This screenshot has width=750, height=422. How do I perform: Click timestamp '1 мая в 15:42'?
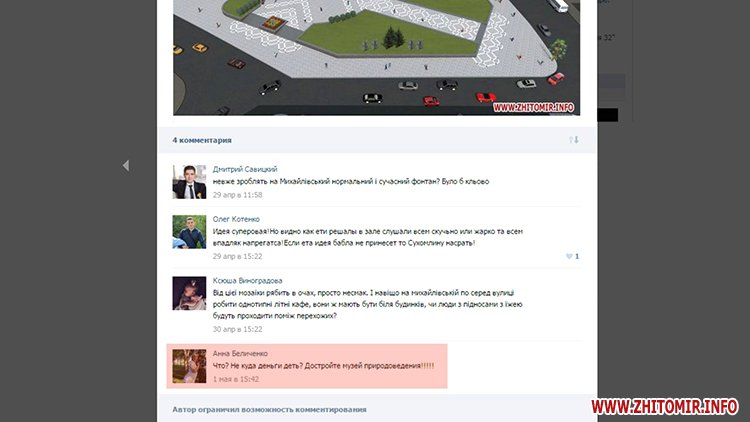pyautogui.click(x=236, y=379)
